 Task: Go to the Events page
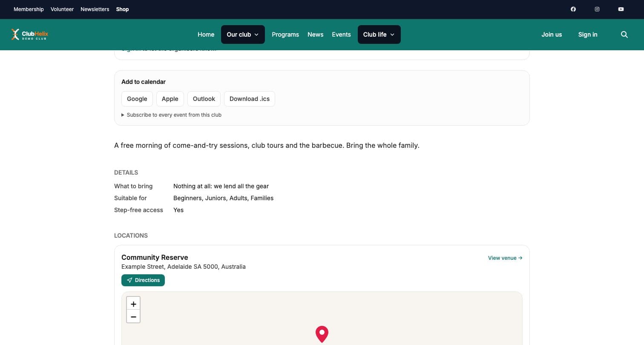341,34
